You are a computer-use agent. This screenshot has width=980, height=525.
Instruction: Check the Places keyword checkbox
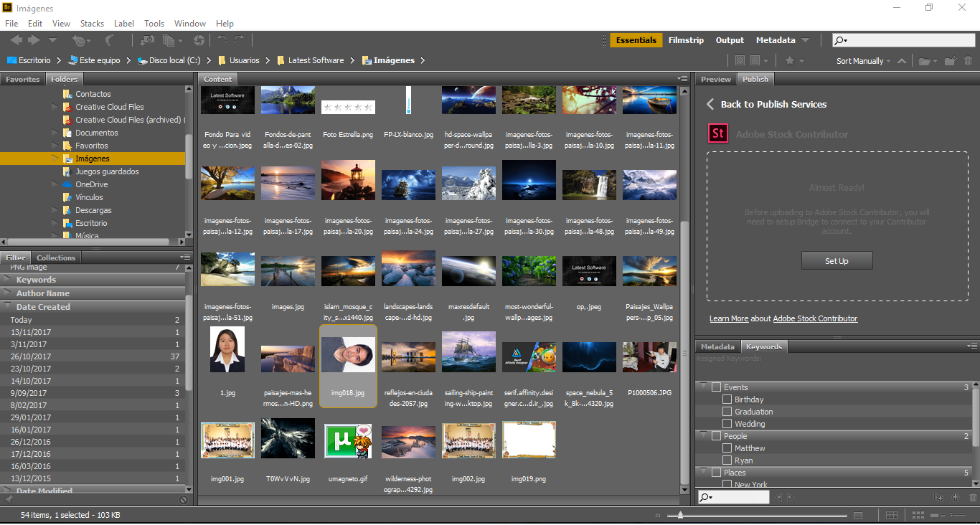pyautogui.click(x=716, y=473)
